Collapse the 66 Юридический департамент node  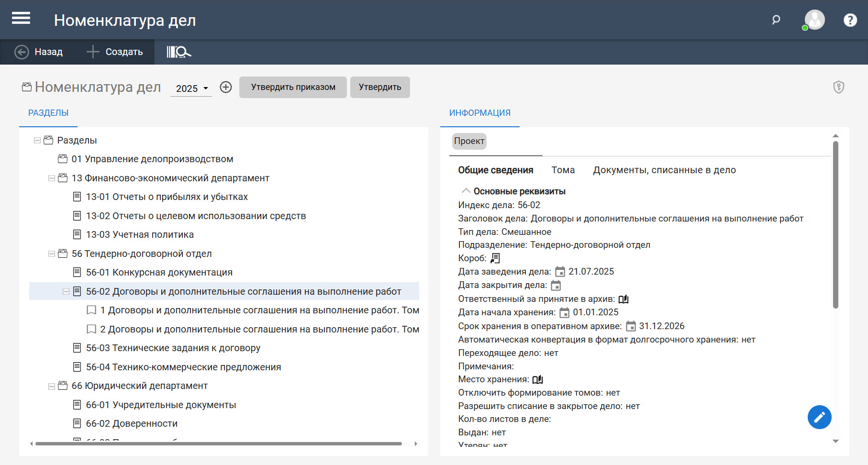point(52,386)
